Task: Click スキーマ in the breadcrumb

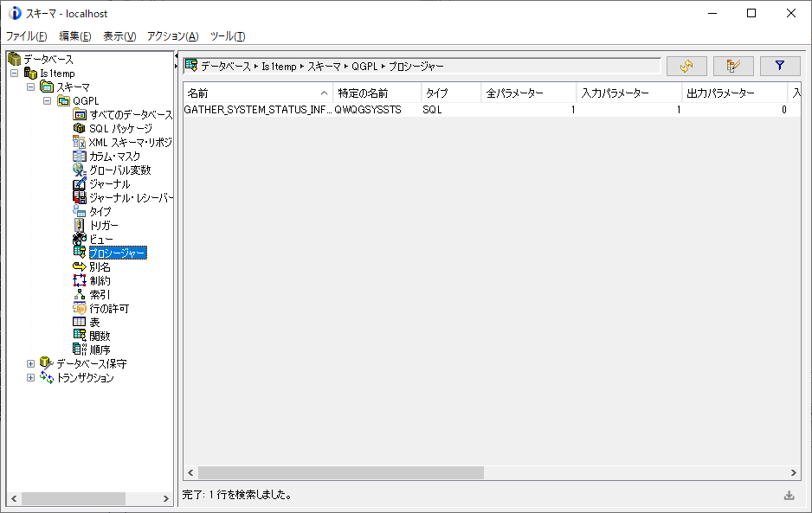Action: tap(324, 67)
